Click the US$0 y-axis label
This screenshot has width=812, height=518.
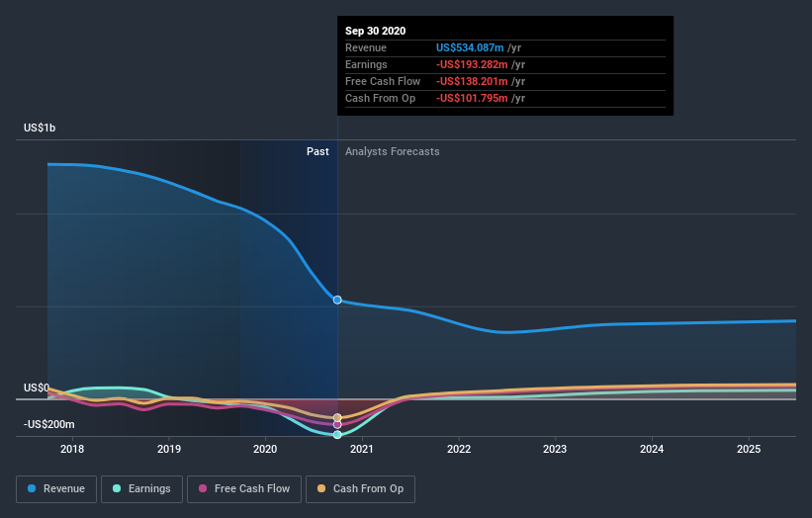click(37, 388)
